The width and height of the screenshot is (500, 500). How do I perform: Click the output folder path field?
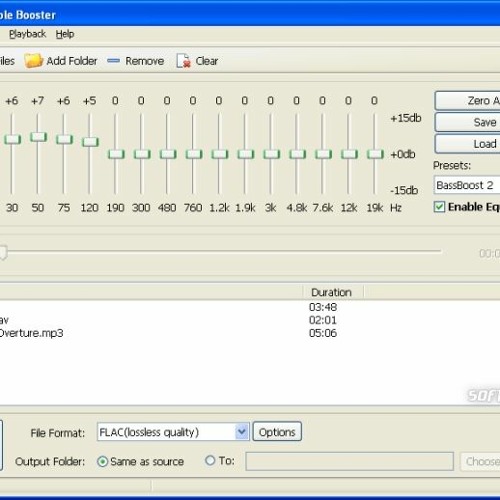coord(350,461)
